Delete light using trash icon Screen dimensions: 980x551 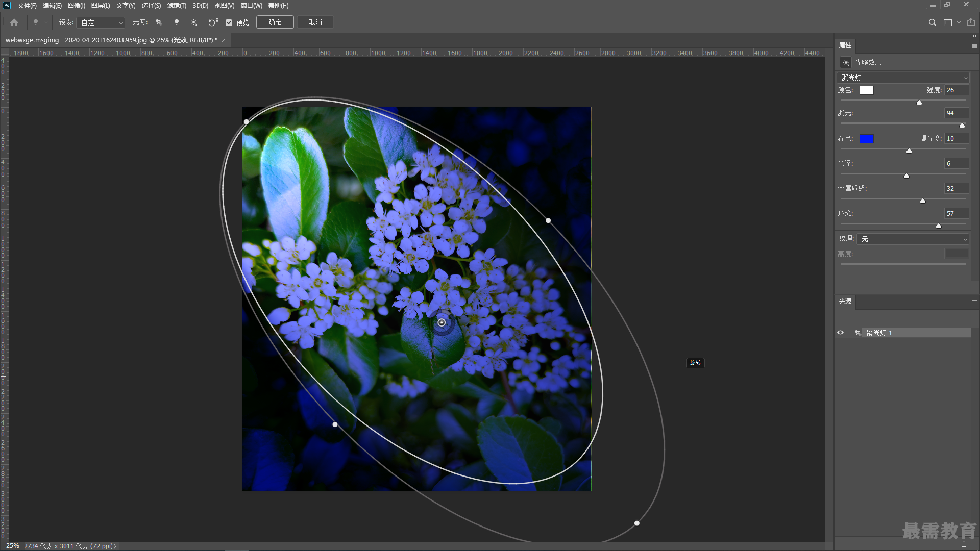tap(964, 544)
